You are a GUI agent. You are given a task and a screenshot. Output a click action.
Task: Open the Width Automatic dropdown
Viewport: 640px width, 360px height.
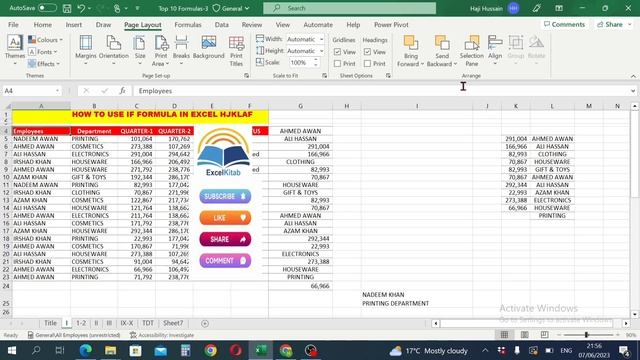click(x=322, y=39)
